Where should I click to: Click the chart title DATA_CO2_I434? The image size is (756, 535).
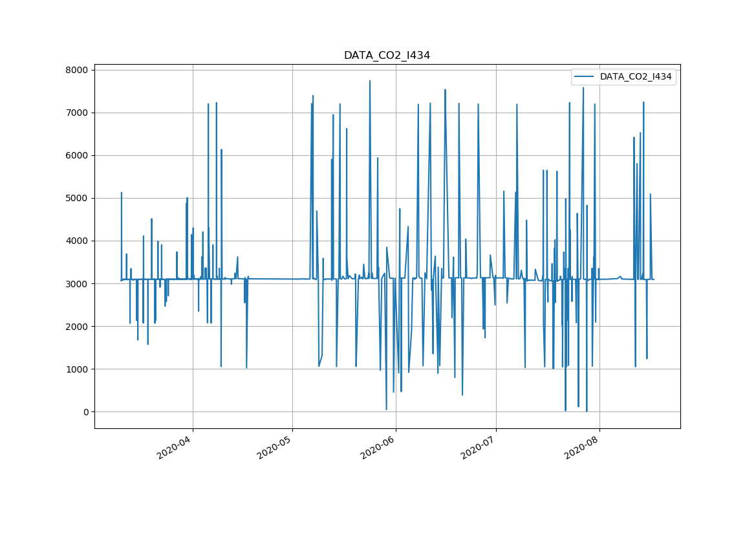click(387, 56)
